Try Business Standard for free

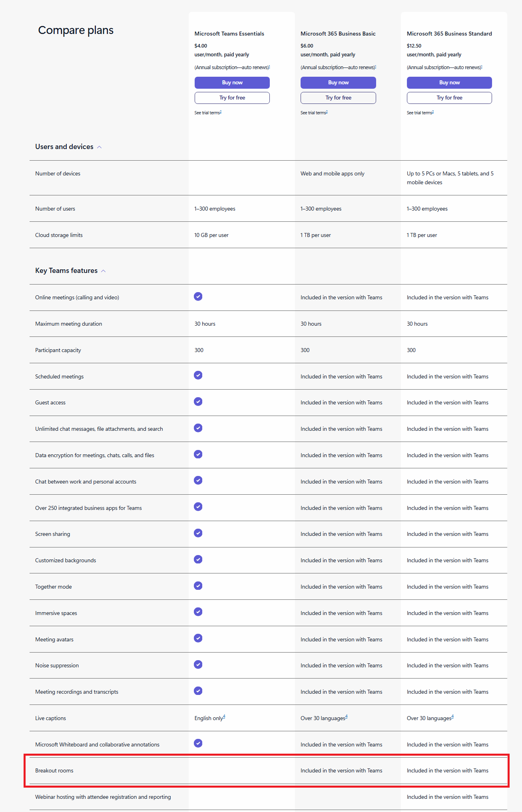tap(449, 98)
